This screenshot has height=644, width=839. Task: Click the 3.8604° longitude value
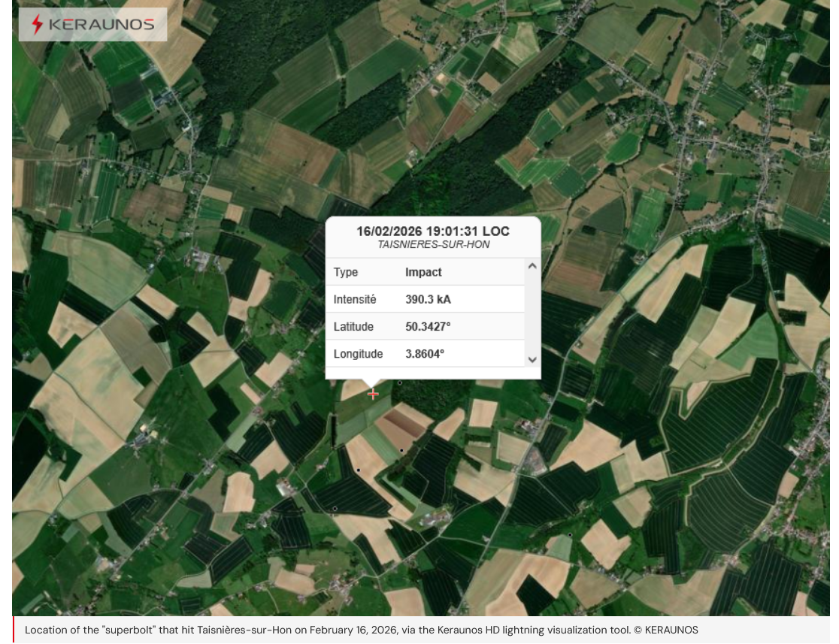[425, 354]
